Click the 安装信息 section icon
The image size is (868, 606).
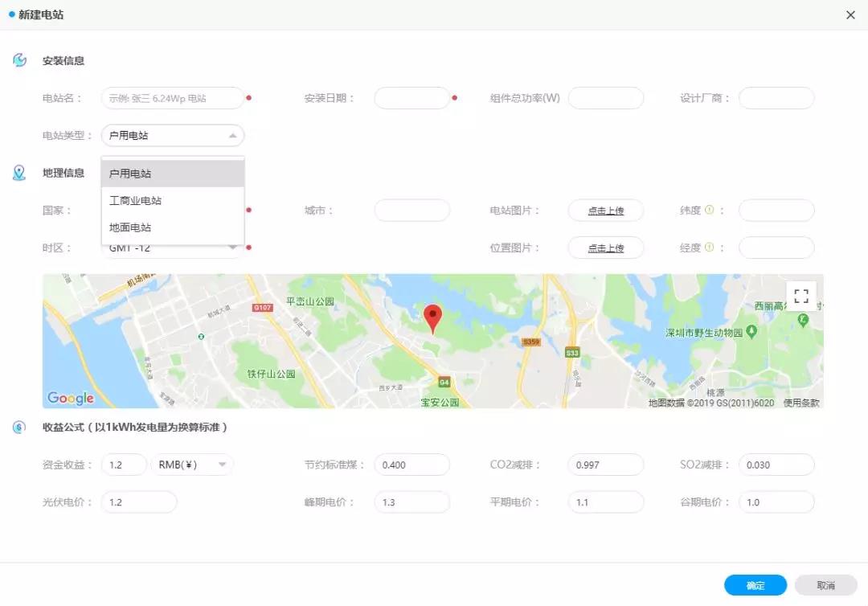(x=20, y=60)
